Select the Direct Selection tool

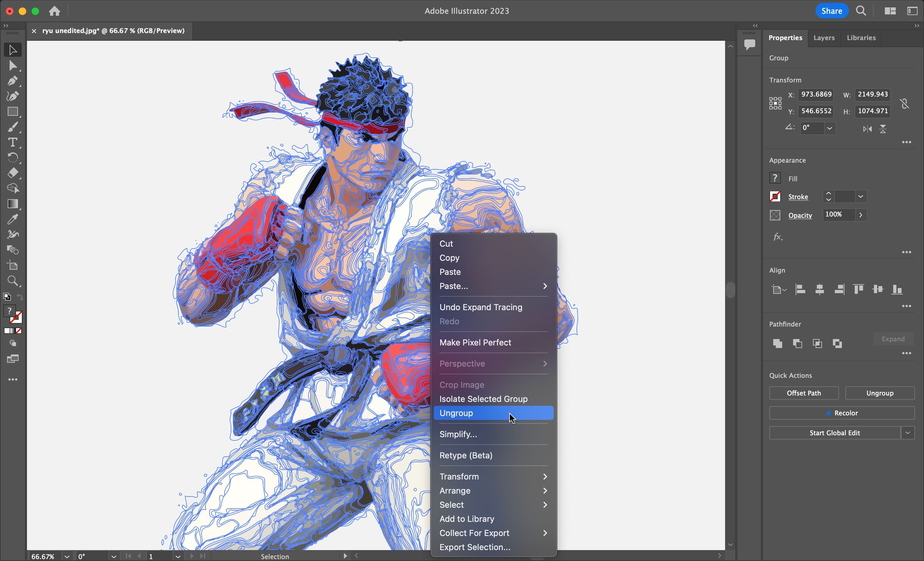(x=13, y=66)
